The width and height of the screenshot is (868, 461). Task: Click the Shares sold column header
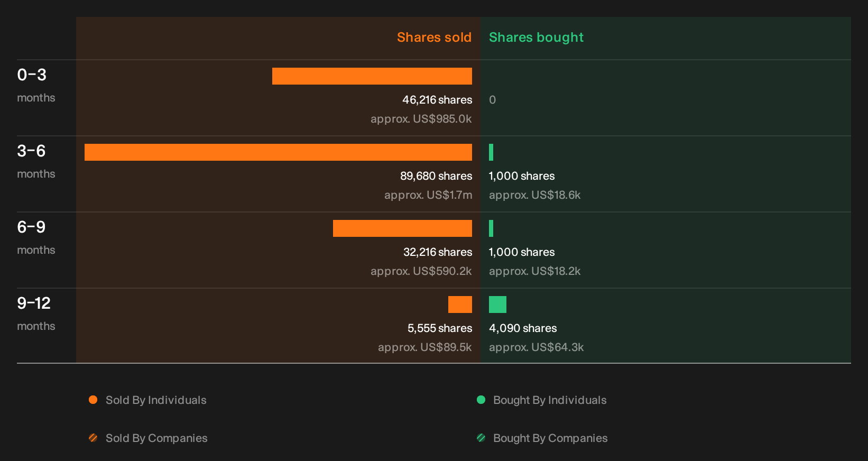tap(434, 38)
